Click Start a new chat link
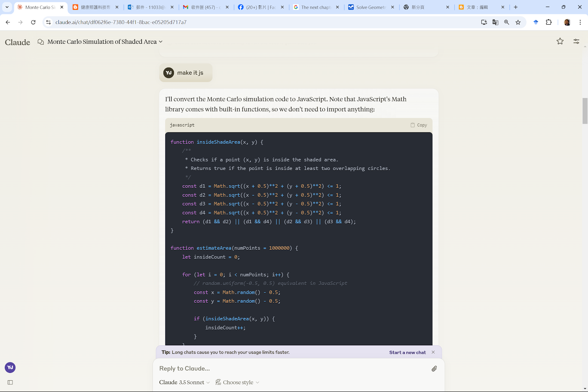 (x=408, y=352)
